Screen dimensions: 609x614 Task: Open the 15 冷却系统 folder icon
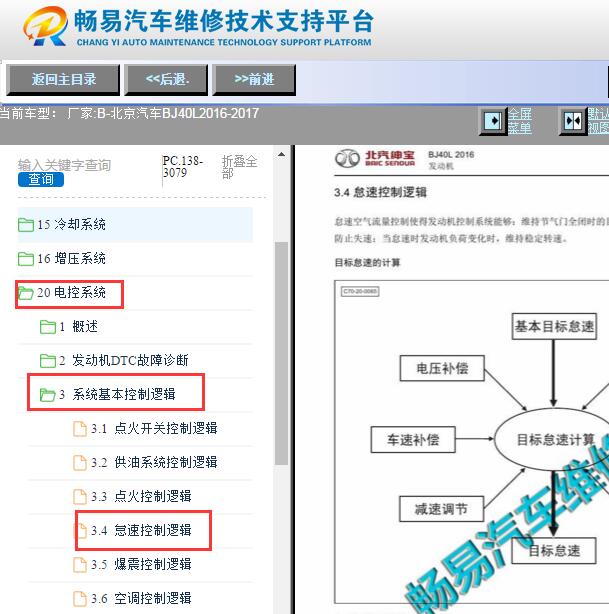tap(26, 225)
